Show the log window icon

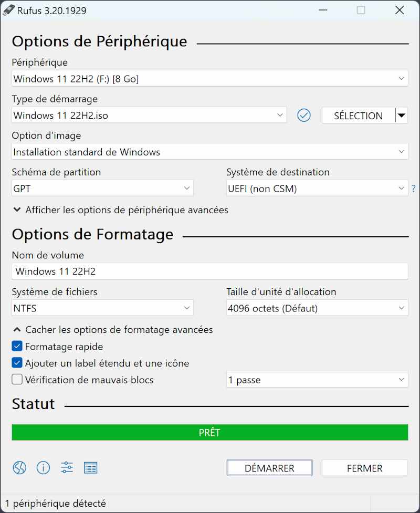pyautogui.click(x=91, y=467)
